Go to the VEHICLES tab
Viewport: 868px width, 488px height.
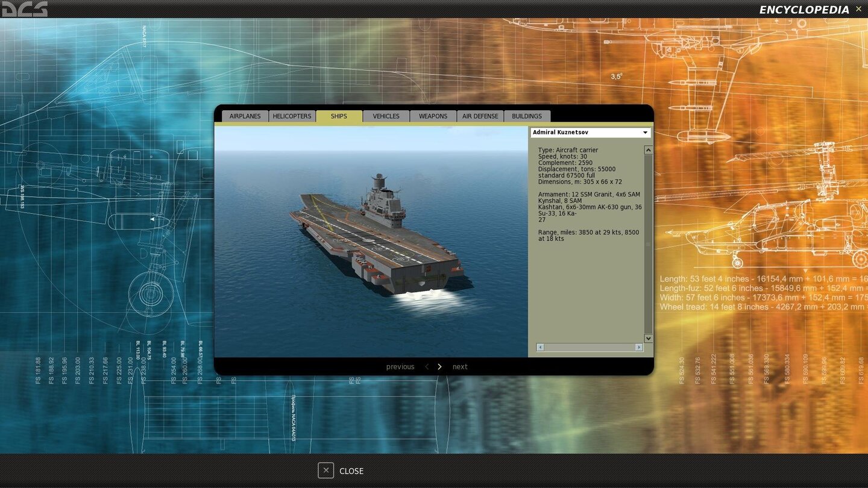(x=386, y=116)
